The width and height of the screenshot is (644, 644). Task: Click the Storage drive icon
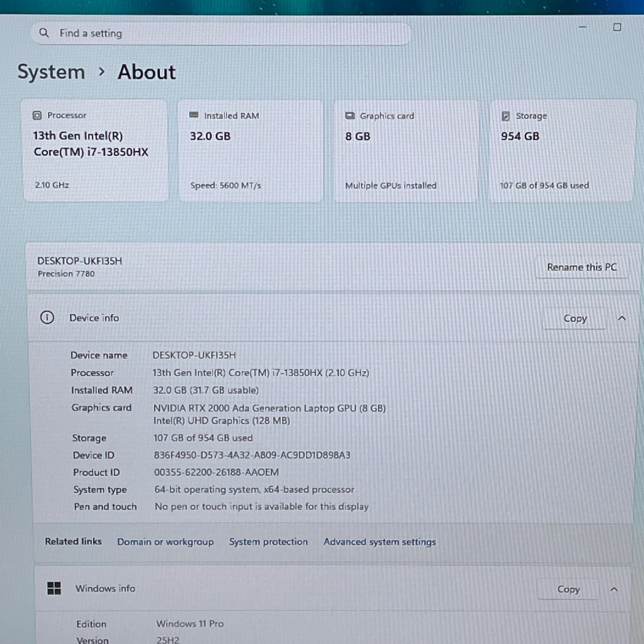pos(505,116)
